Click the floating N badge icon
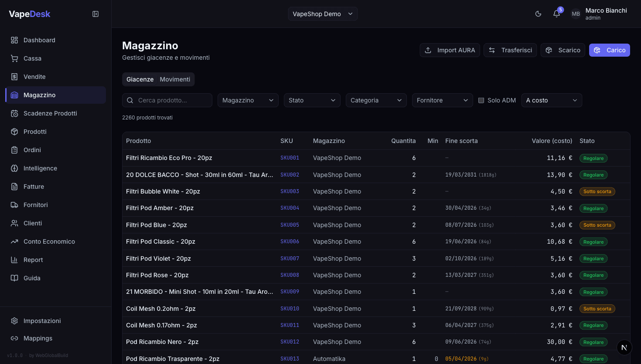 click(624, 347)
